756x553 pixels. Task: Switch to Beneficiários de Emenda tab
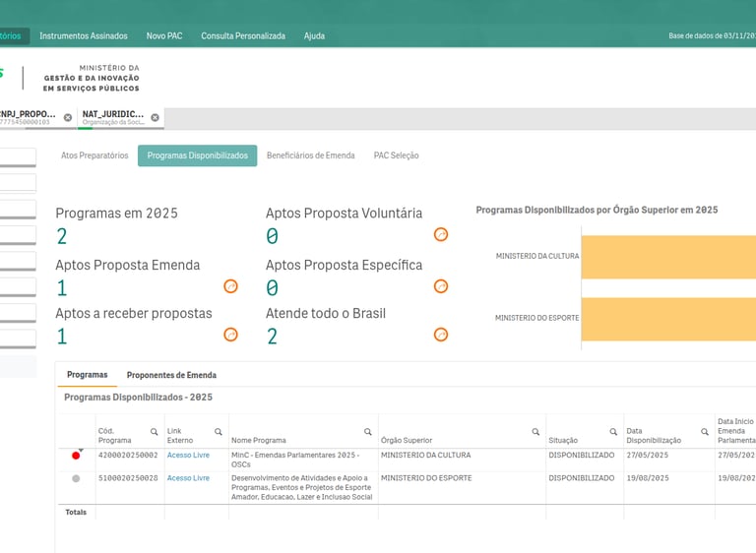[310, 155]
